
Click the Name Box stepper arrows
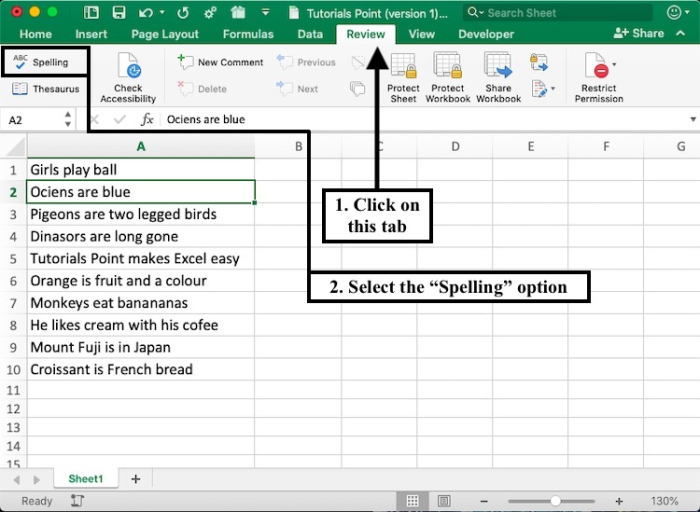tap(68, 119)
